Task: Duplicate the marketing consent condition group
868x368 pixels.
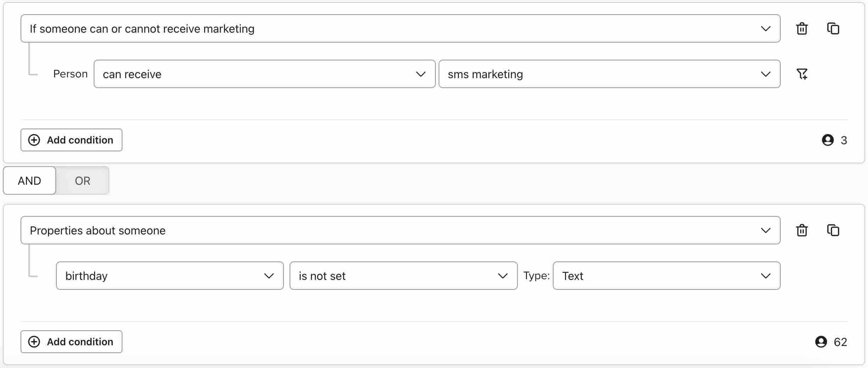Action: click(x=833, y=28)
